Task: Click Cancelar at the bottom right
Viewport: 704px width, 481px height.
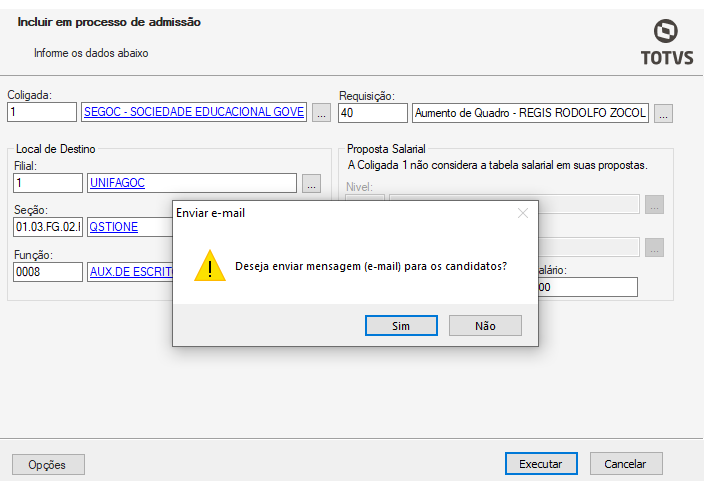Action: [x=626, y=464]
